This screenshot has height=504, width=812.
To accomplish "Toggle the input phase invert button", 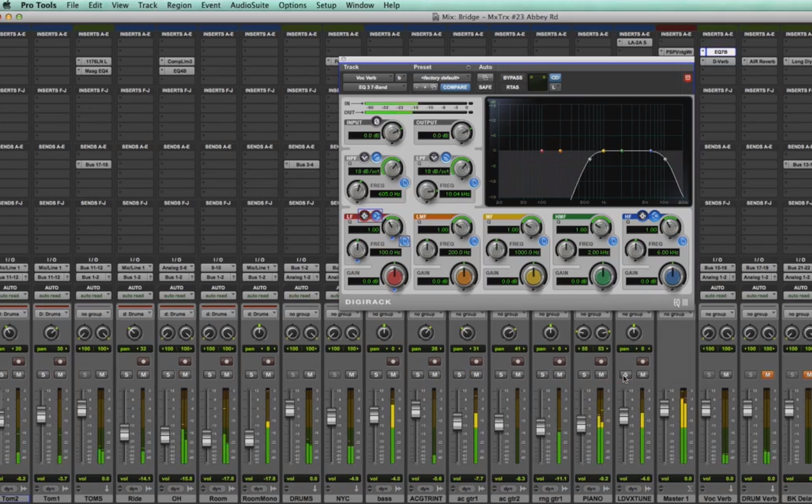I will pyautogui.click(x=376, y=122).
